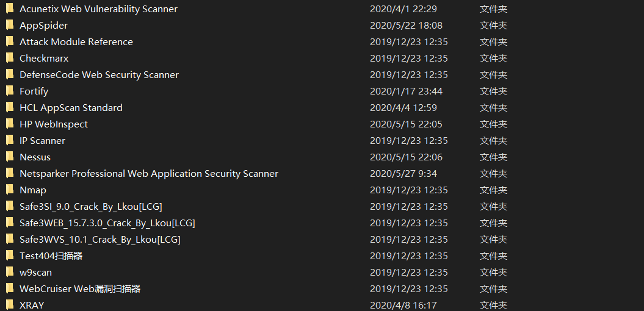The height and width of the screenshot is (311, 644).
Task: Select the Safe3SI_9.0_Crack_By_Lkou[LCG] folder name
Action: [90, 207]
